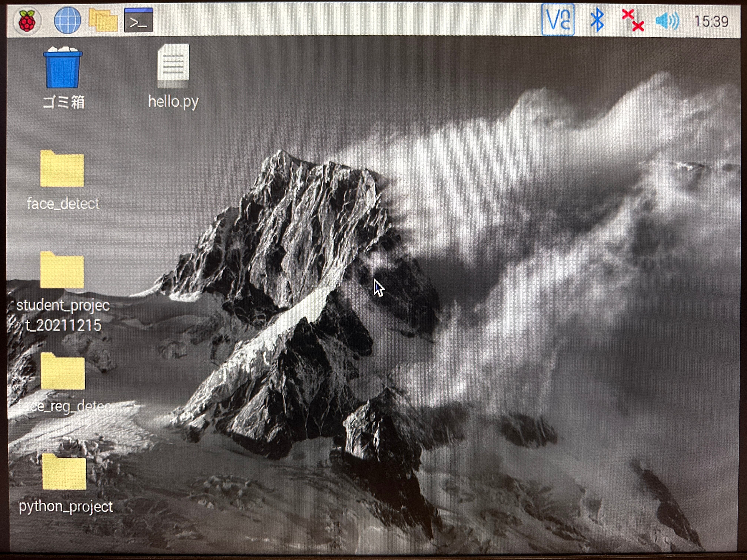Open the Bluetooth tray menu
747x560 pixels.
pos(597,20)
